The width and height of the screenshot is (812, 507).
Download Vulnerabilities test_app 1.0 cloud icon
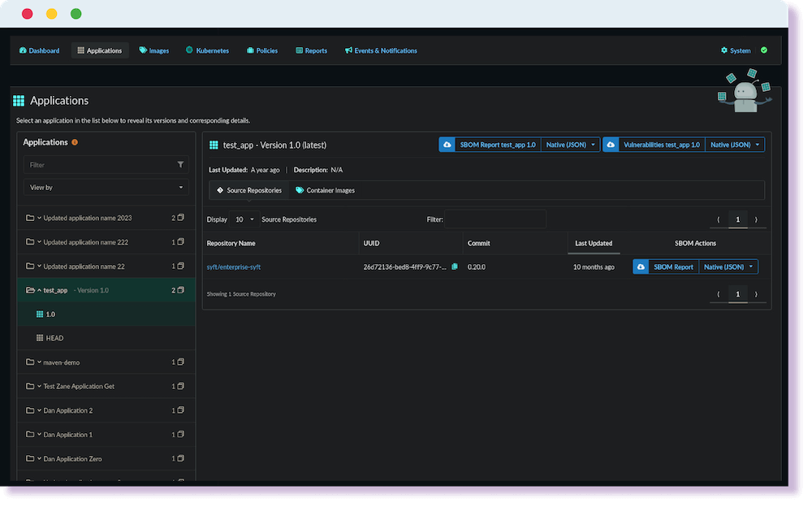(611, 145)
